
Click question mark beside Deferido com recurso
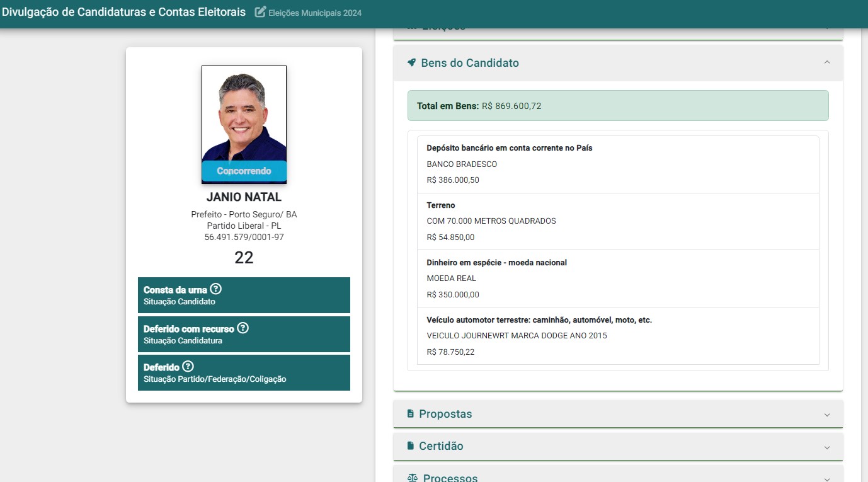tap(243, 328)
